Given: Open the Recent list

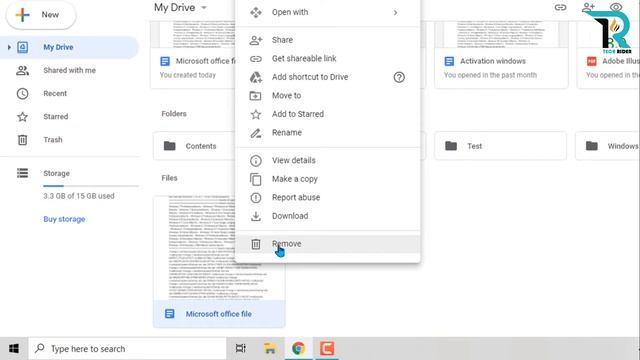Looking at the screenshot, I should pyautogui.click(x=55, y=93).
